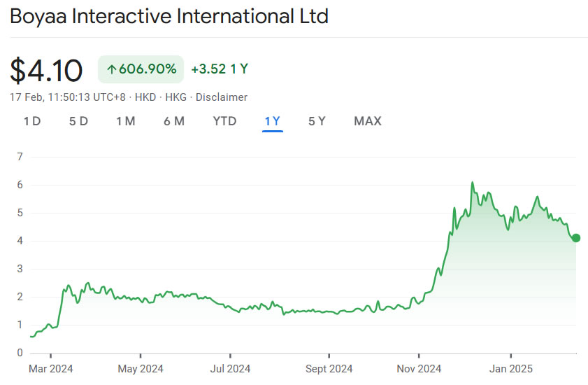Viewport: 588px width, 385px height.
Task: Switch to the 1D time range
Action: tap(32, 121)
